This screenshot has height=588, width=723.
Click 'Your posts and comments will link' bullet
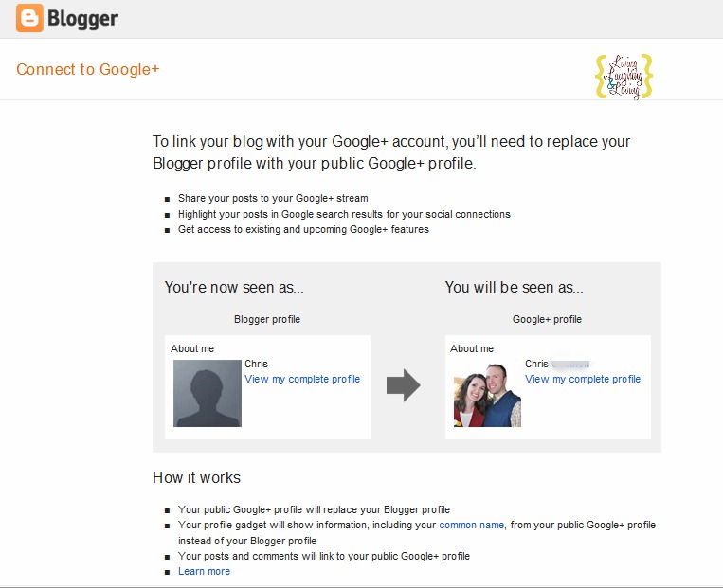tap(324, 556)
